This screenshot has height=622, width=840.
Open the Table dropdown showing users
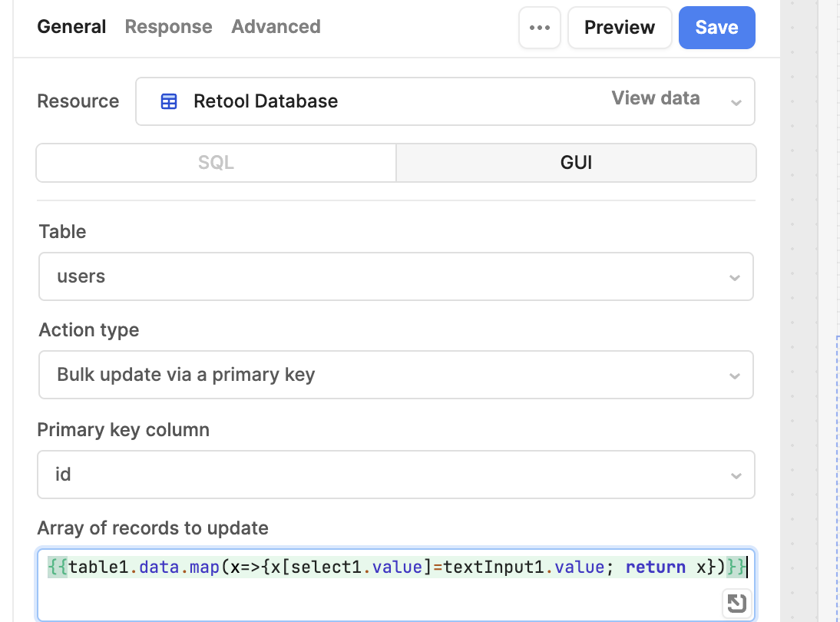pos(384,276)
